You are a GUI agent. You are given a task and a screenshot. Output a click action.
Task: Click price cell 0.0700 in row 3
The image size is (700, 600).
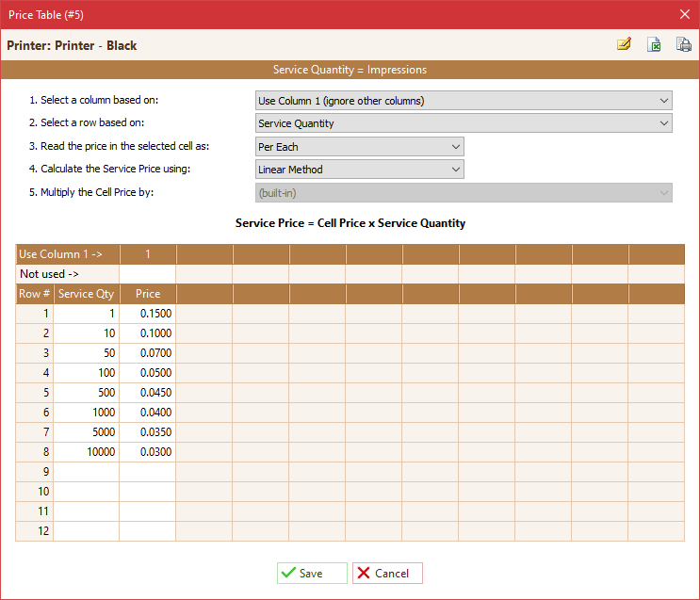click(x=147, y=352)
